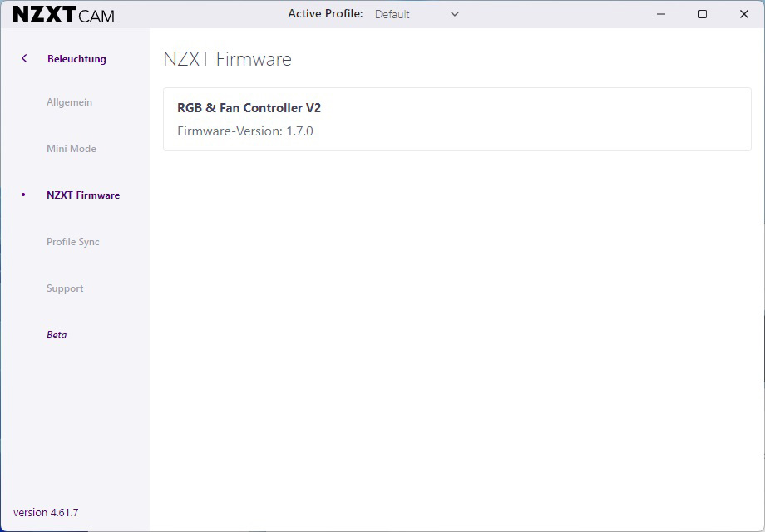Viewport: 765px width, 532px height.
Task: Open the Profile Sync page
Action: point(72,242)
